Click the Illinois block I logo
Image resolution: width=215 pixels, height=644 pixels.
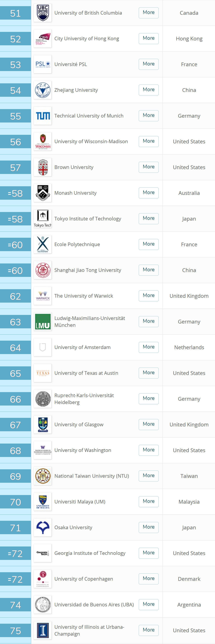click(43, 630)
